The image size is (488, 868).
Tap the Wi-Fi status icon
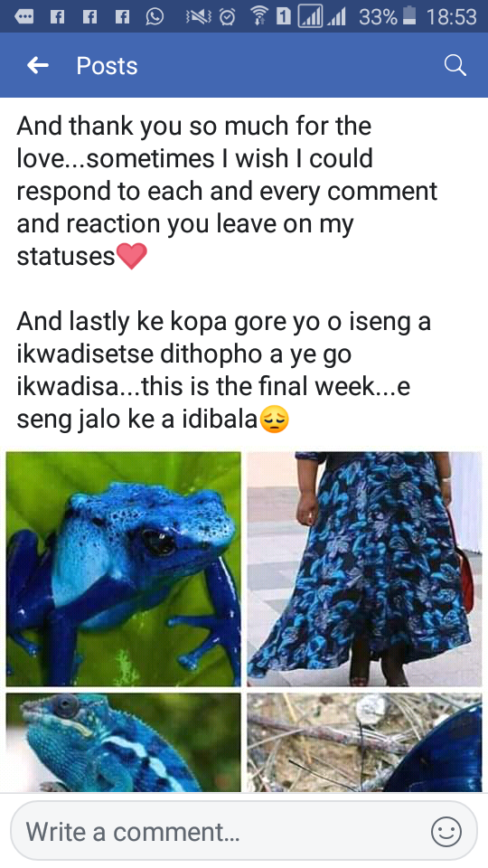(x=258, y=17)
